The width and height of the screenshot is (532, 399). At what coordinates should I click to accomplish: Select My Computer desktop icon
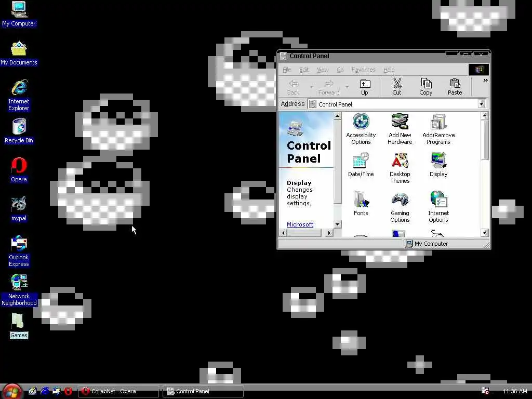tap(19, 14)
